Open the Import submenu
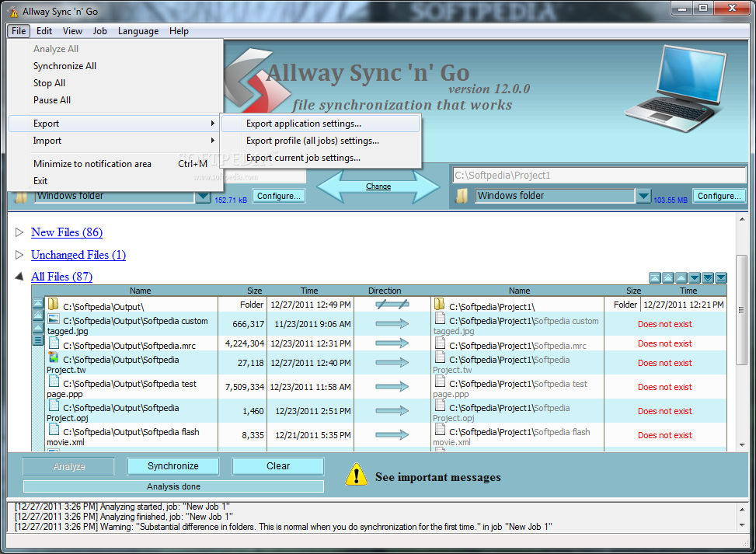 click(113, 141)
